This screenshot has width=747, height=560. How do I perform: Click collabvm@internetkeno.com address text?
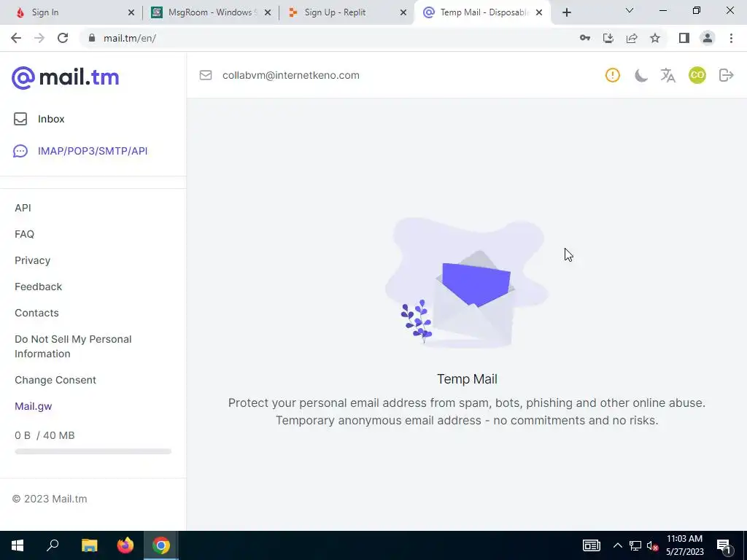pos(291,75)
